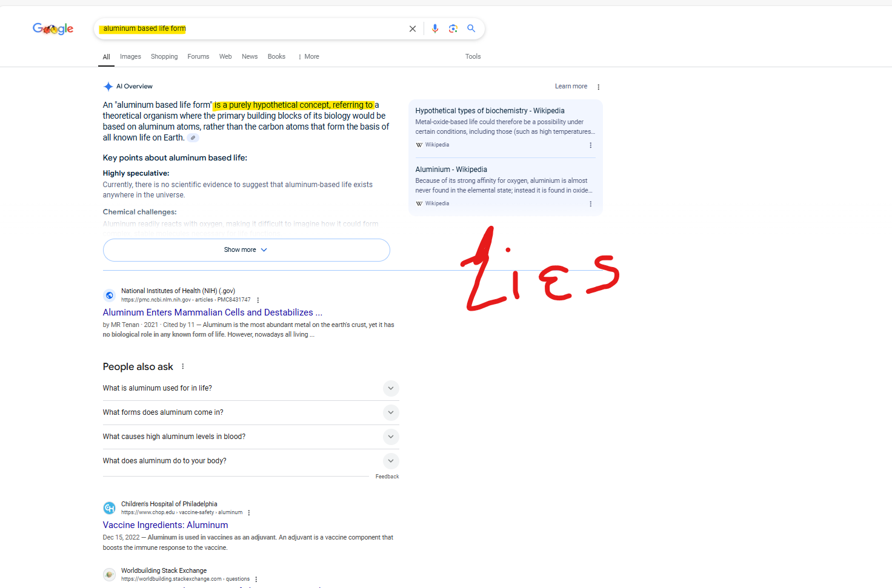Click the 'AI Overview' label text
Image resolution: width=892 pixels, height=588 pixels.
coord(134,87)
